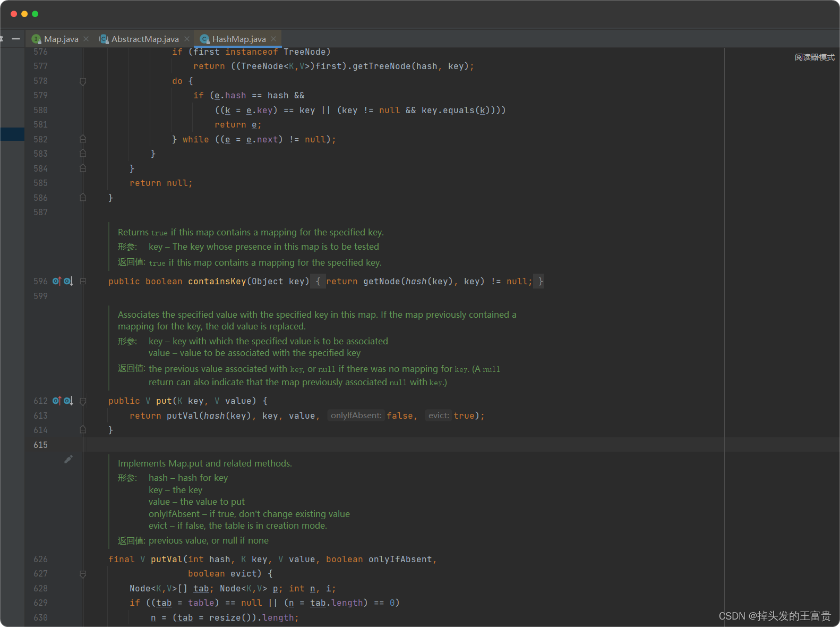Viewport: 840px width, 627px height.
Task: Click the 'Implements Map.put and related methods.' doc text
Action: 205,463
